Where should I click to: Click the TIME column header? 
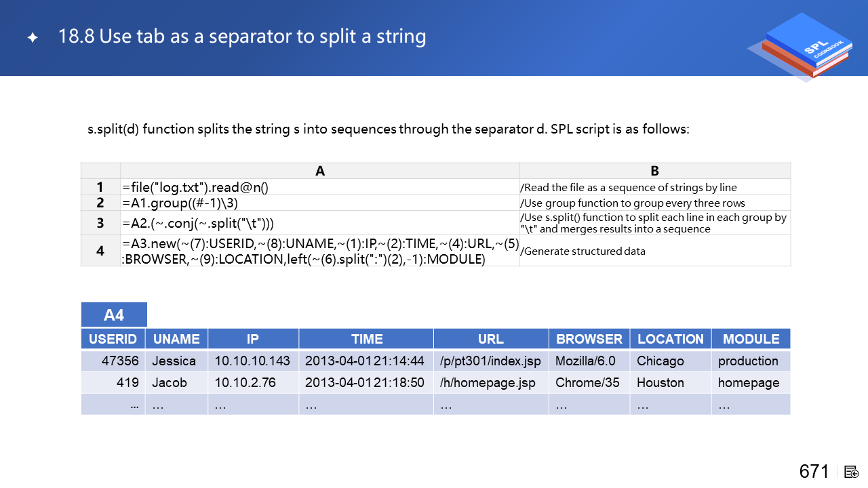click(367, 339)
